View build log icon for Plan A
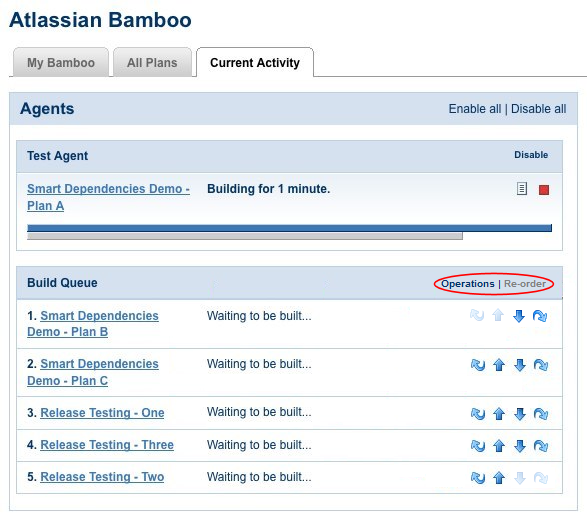Image resolution: width=587 pixels, height=524 pixels. point(522,189)
